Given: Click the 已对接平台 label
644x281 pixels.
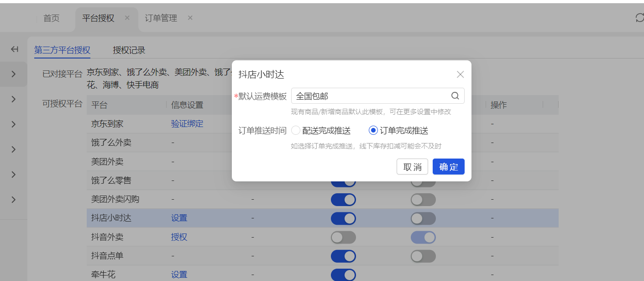Looking at the screenshot, I should pyautogui.click(x=63, y=74).
